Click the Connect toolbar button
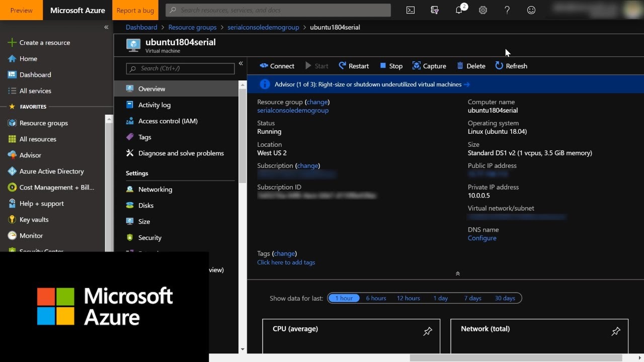The width and height of the screenshot is (644, 362). [x=277, y=66]
